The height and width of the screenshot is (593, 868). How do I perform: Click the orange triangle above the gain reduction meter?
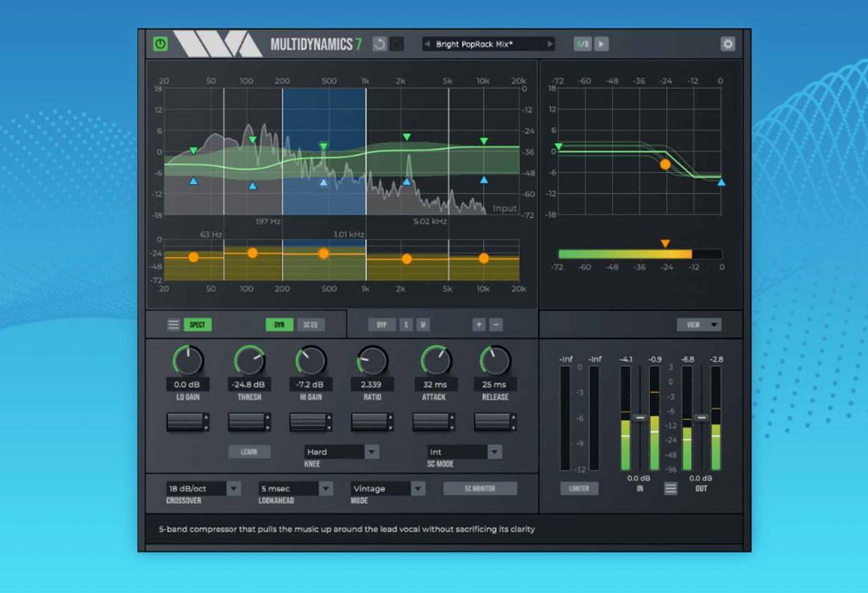click(665, 244)
